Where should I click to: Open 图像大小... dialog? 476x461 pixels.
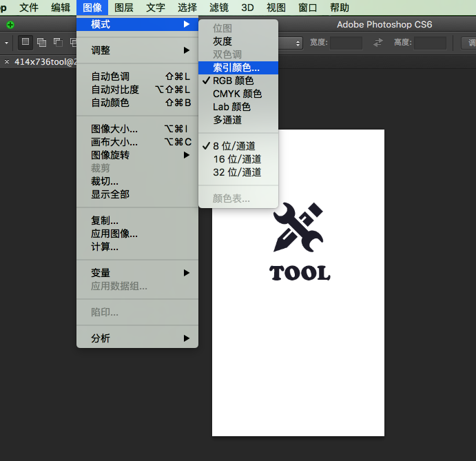point(114,129)
